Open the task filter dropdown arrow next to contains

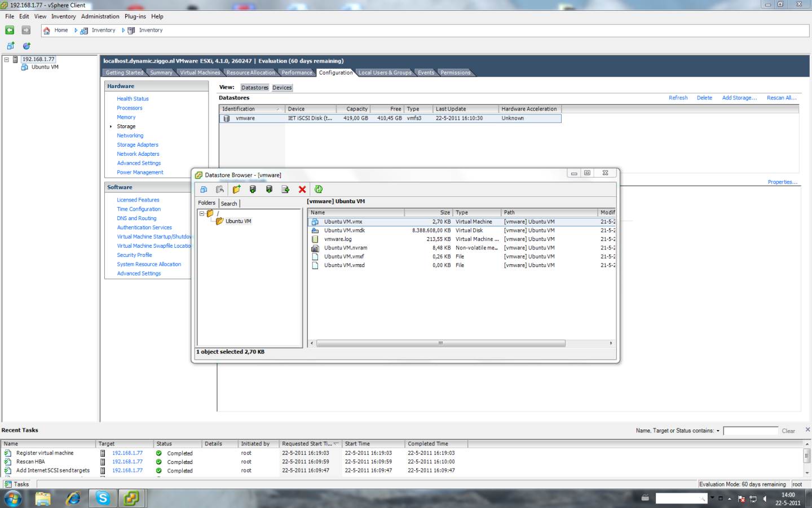pos(718,431)
